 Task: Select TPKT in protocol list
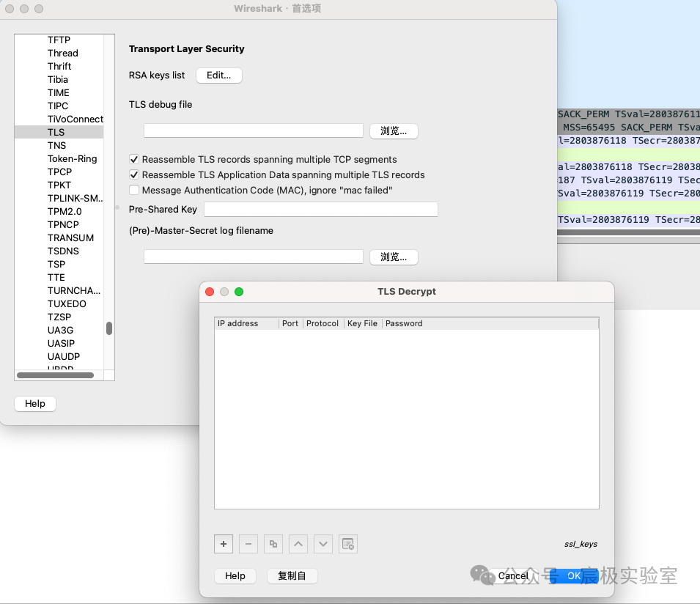[59, 185]
